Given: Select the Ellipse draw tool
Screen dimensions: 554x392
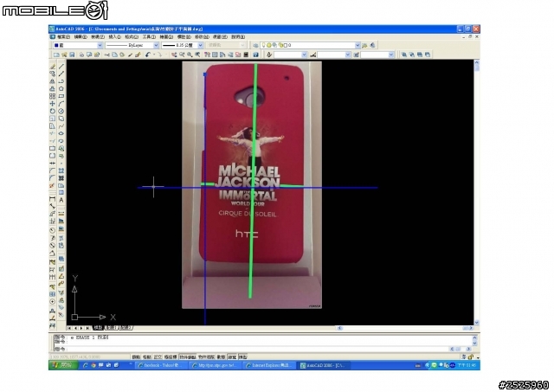Looking at the screenshot, I should pos(61,133).
